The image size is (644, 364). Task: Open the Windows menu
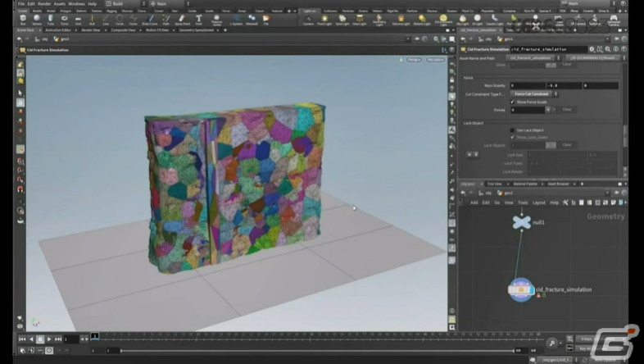pos(76,4)
